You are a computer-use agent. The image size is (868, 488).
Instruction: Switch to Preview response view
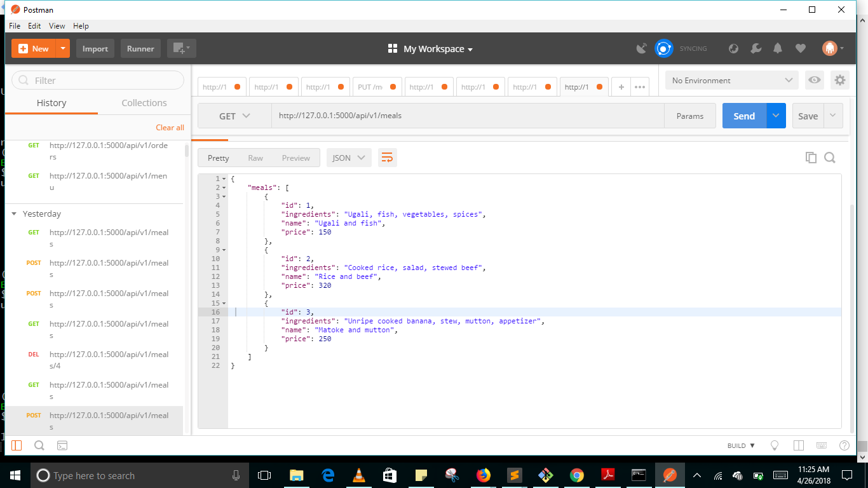pyautogui.click(x=296, y=158)
